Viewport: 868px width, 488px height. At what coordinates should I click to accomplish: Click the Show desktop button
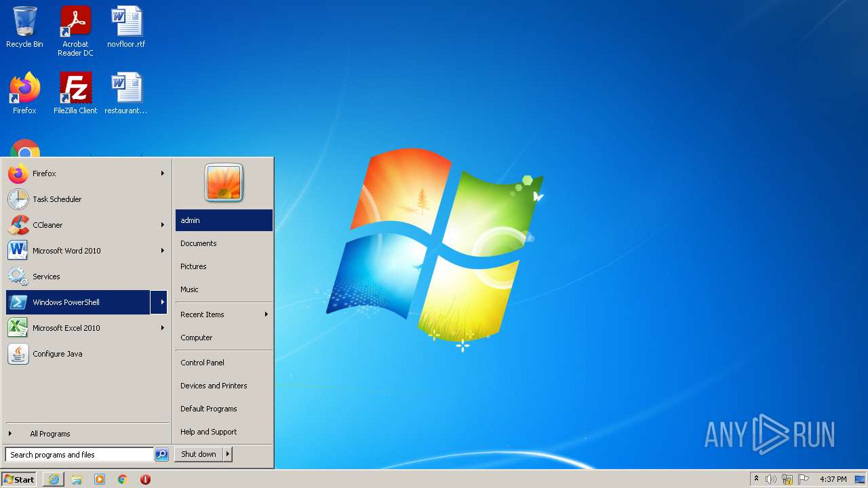click(x=860, y=479)
